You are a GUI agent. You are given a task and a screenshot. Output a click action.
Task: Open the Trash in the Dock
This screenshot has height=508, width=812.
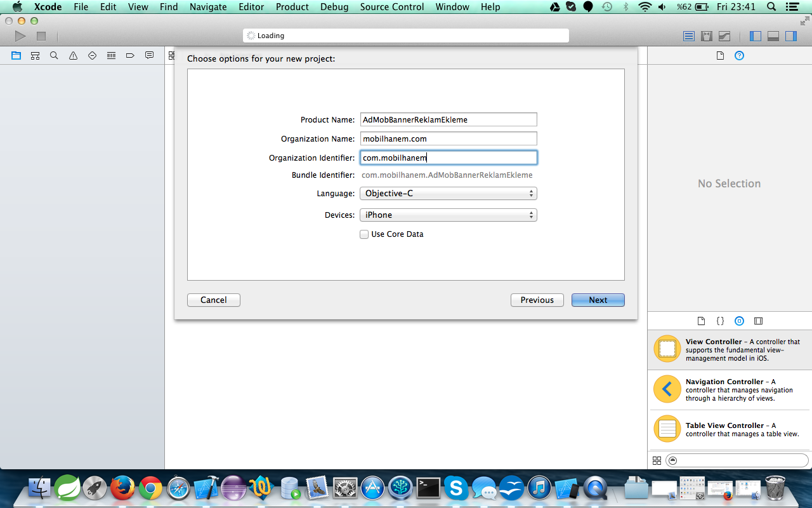pyautogui.click(x=775, y=488)
